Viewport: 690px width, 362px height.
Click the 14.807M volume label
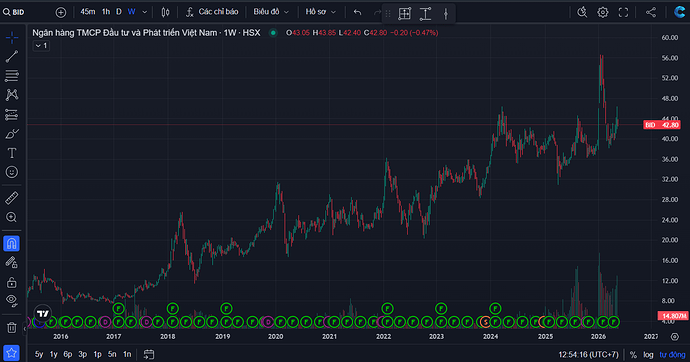(x=673, y=316)
